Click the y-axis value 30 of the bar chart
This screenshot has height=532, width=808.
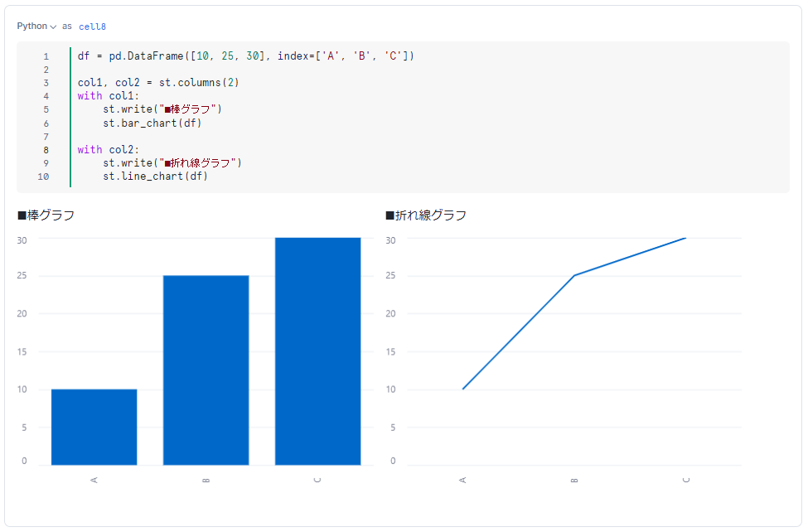click(x=22, y=240)
